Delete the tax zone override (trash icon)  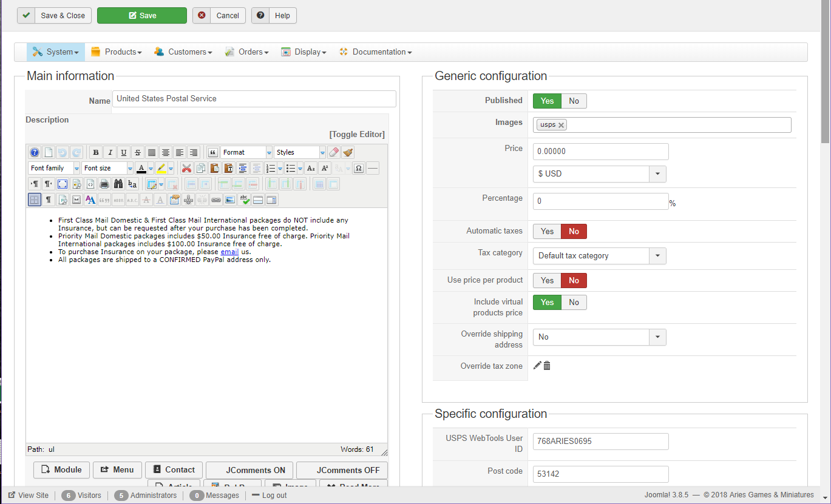point(547,366)
